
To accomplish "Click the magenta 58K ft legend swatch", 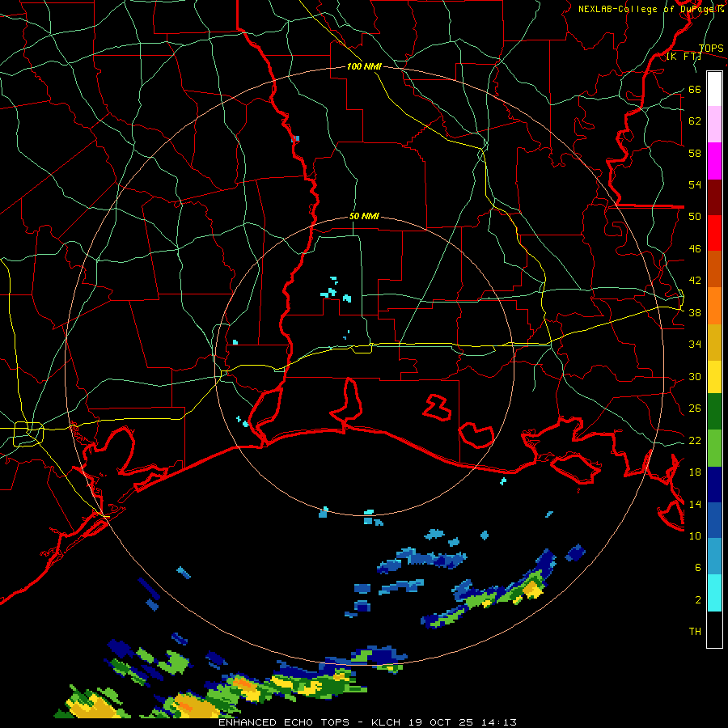I will click(714, 161).
